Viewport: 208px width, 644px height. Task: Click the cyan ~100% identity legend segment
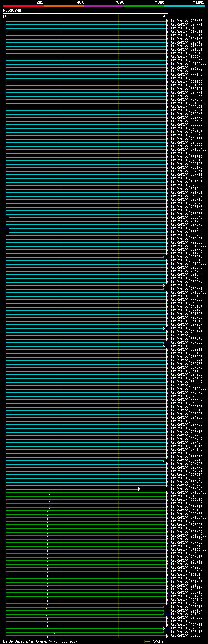point(185,6)
